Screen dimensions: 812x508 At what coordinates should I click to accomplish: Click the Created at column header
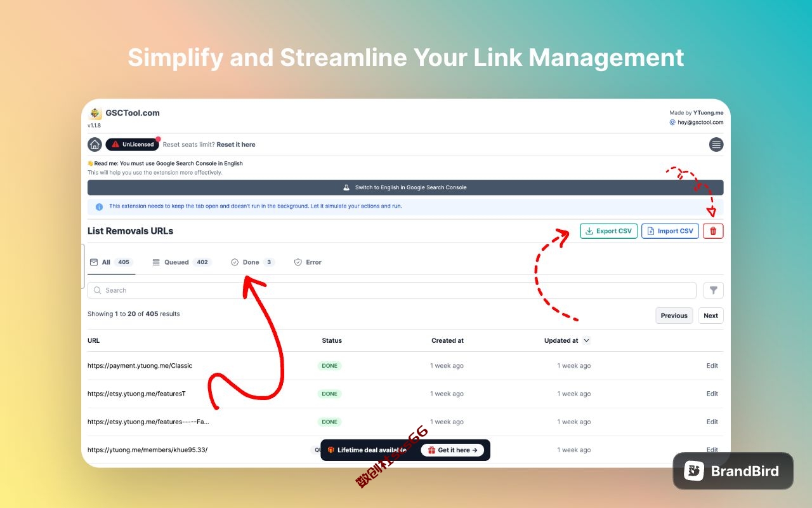pyautogui.click(x=447, y=340)
